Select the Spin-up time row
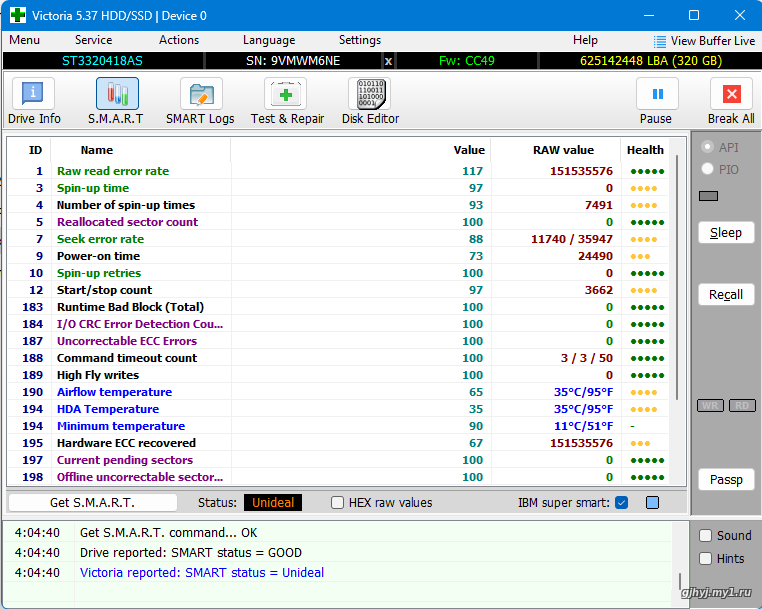 pos(338,188)
